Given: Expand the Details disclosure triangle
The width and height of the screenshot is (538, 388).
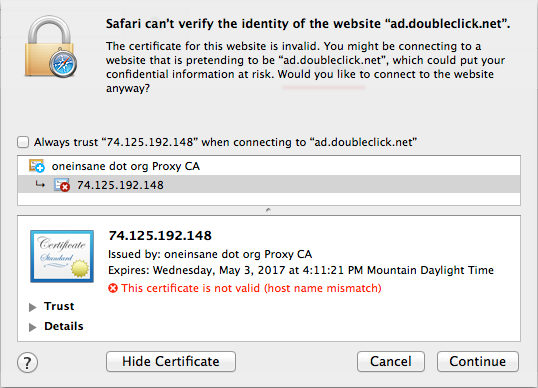Looking at the screenshot, I should coord(33,327).
